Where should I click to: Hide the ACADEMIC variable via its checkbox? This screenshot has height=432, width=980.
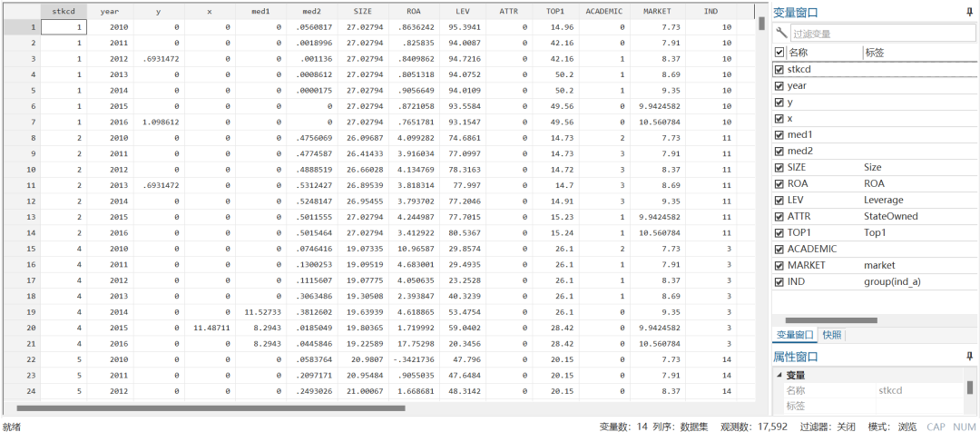(x=779, y=249)
